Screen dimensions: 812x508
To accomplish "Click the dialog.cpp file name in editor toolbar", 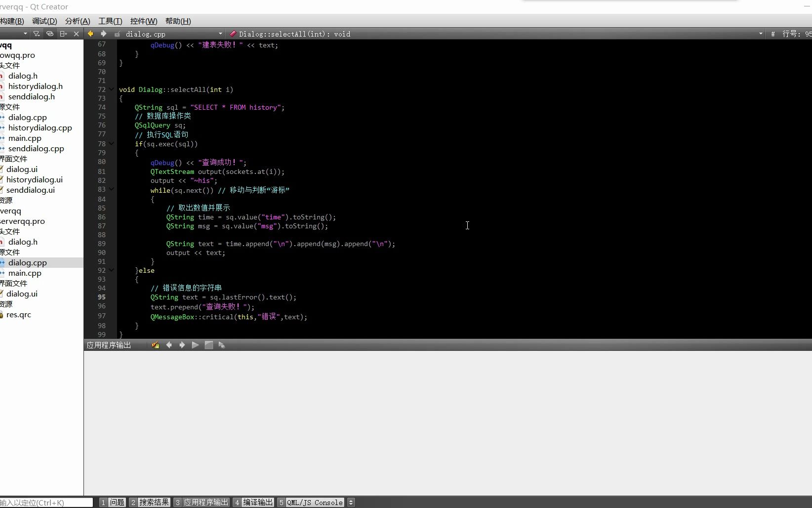I will point(145,34).
